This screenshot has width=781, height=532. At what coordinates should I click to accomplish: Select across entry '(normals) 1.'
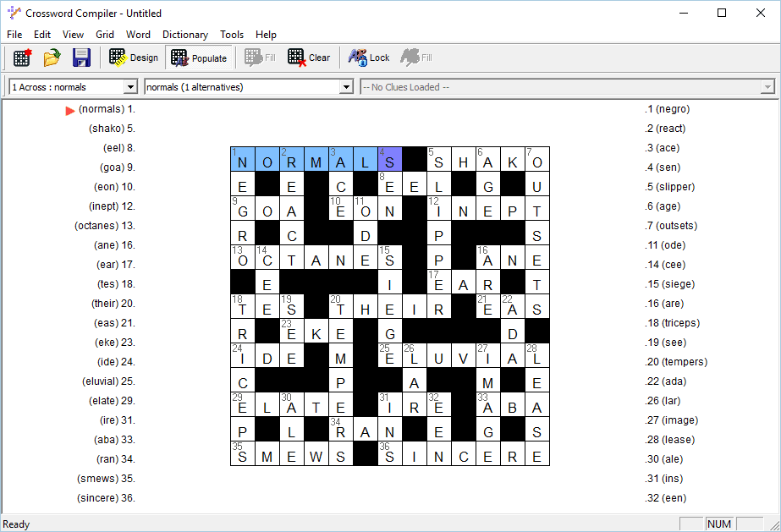[107, 109]
